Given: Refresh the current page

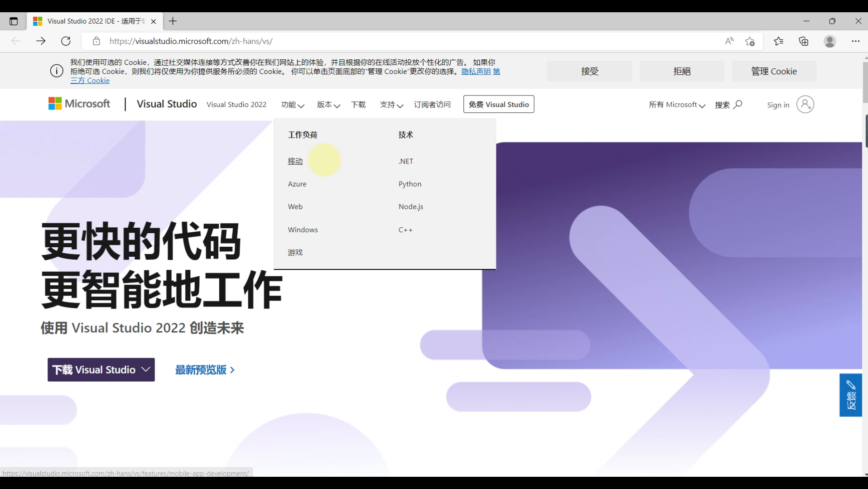Looking at the screenshot, I should pos(66,41).
